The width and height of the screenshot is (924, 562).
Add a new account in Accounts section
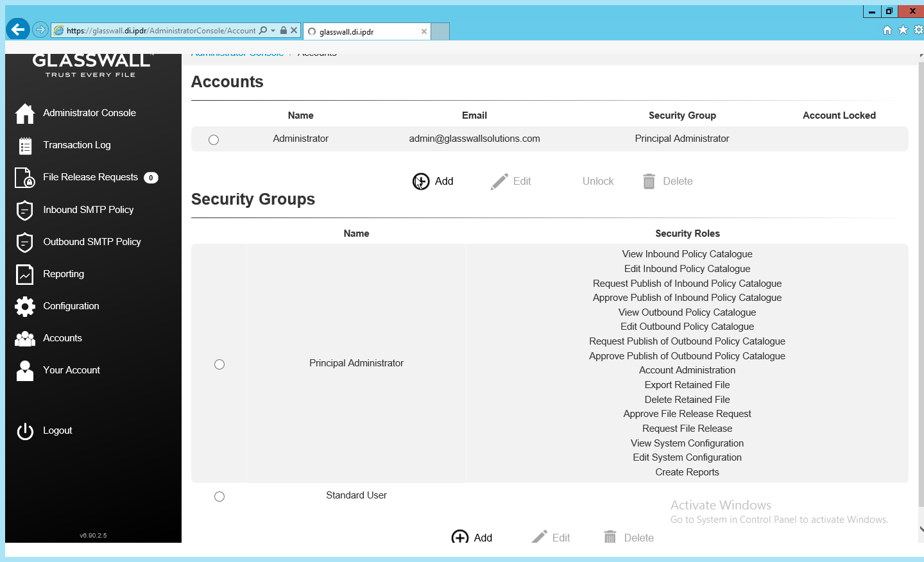click(x=433, y=182)
